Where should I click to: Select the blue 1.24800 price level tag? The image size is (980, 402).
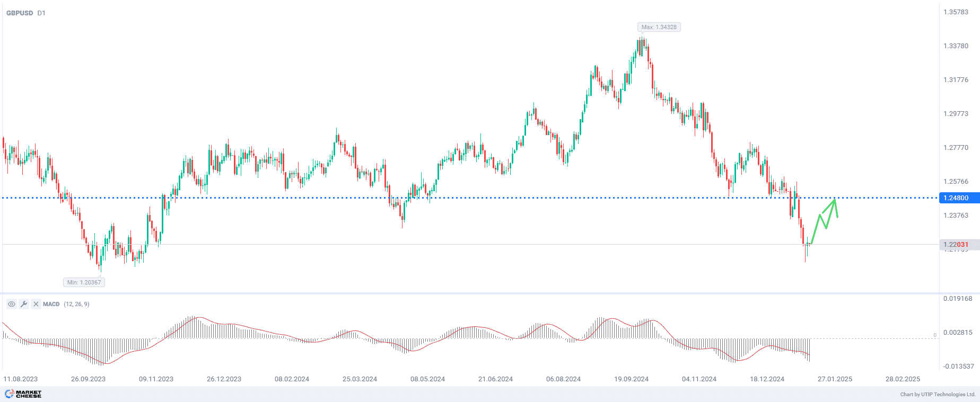point(958,198)
